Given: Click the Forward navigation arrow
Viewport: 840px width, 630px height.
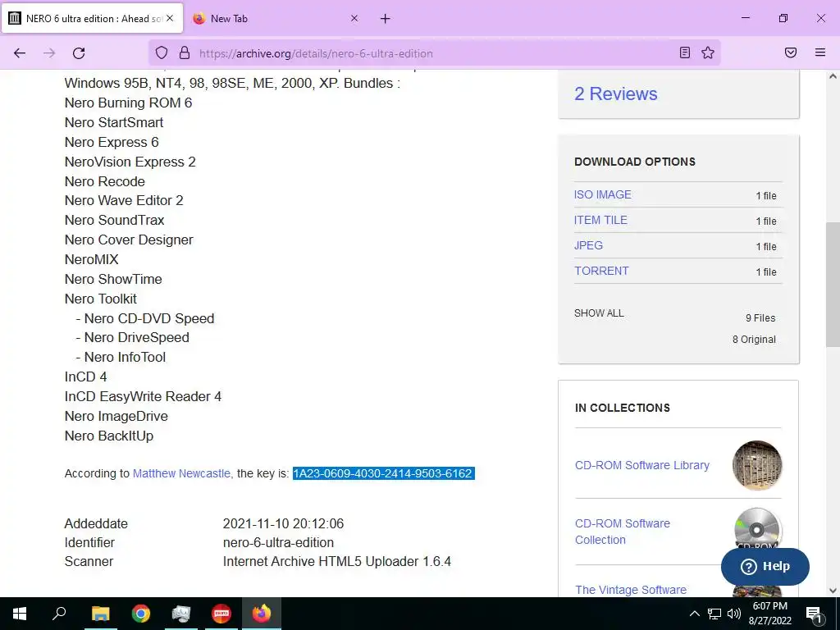Looking at the screenshot, I should coord(49,53).
